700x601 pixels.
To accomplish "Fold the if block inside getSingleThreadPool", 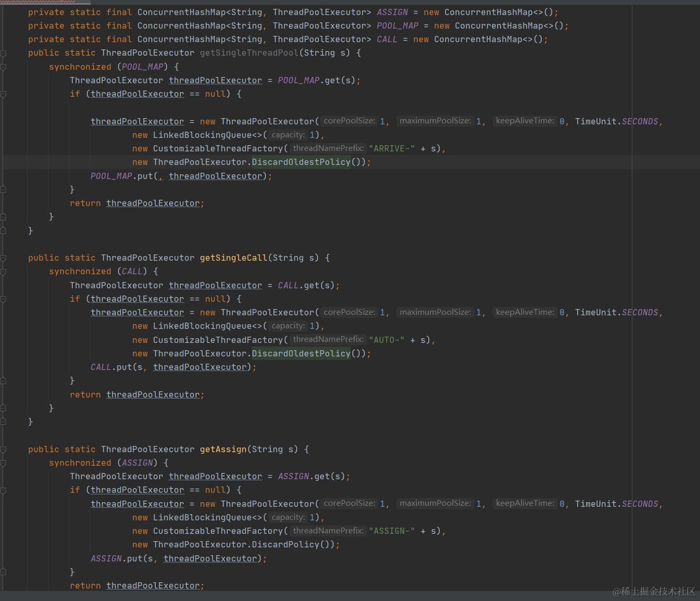I will pos(3,94).
